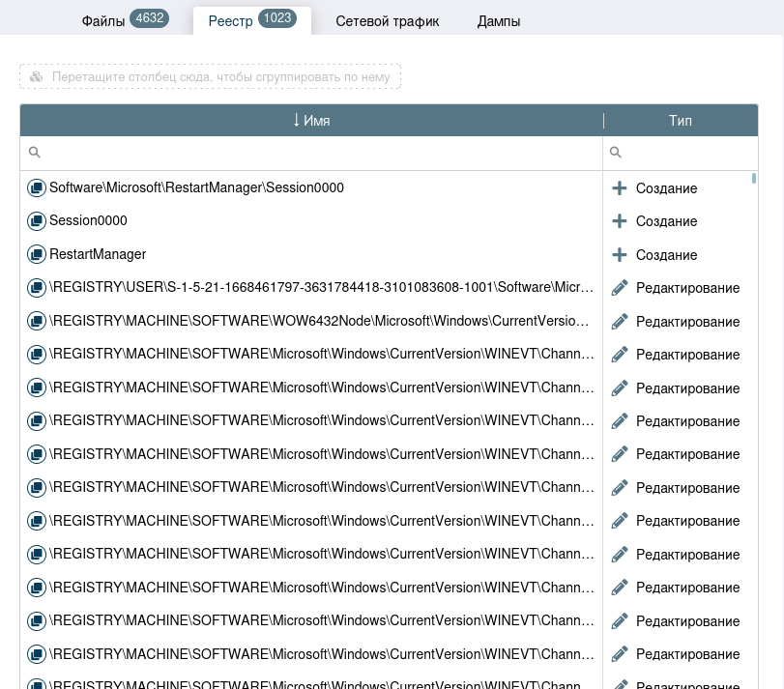Click the pencil icon in the REGISTRY\USER row
Image resolution: width=784 pixels, height=689 pixels.
620,288
